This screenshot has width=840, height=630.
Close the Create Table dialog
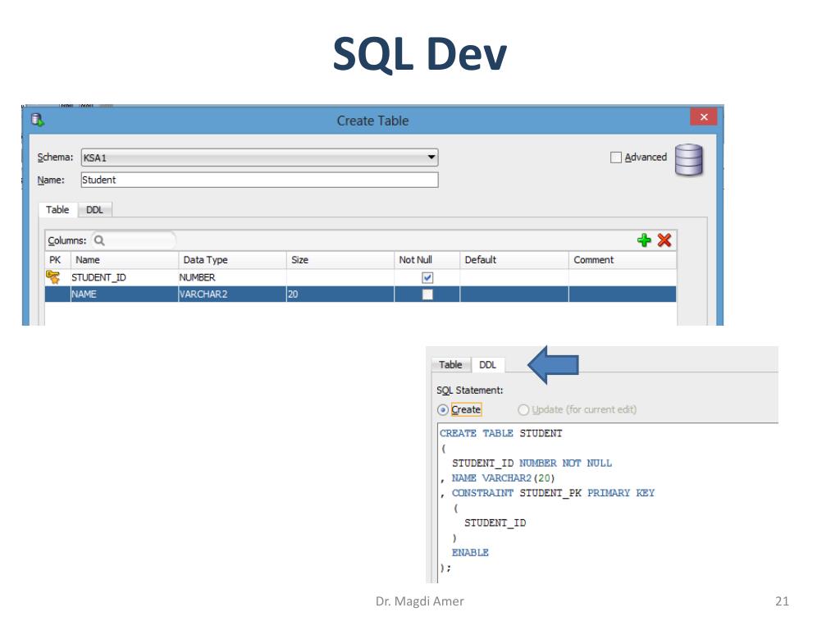click(x=704, y=116)
